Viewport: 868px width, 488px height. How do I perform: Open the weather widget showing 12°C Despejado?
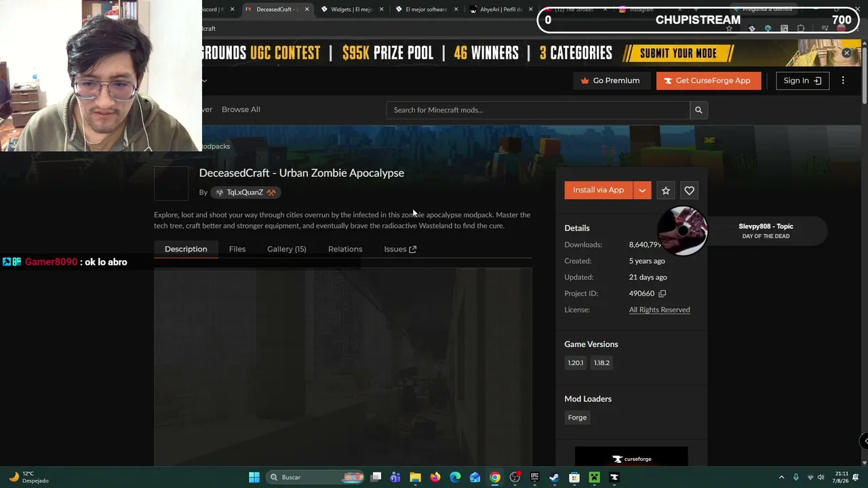pos(28,477)
